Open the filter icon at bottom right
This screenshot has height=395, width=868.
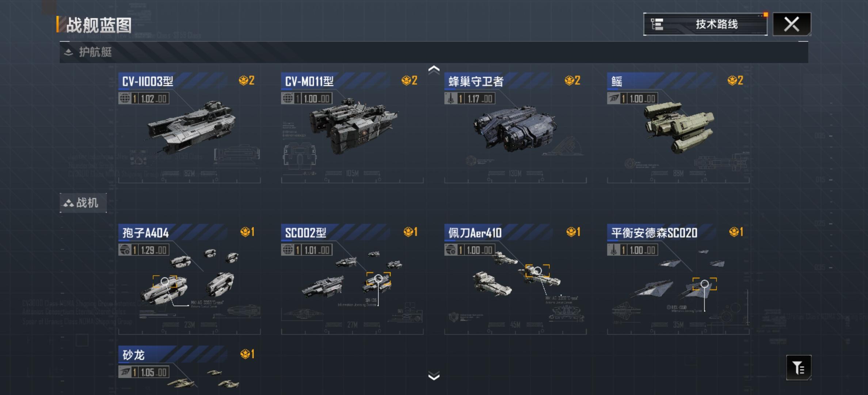click(799, 368)
